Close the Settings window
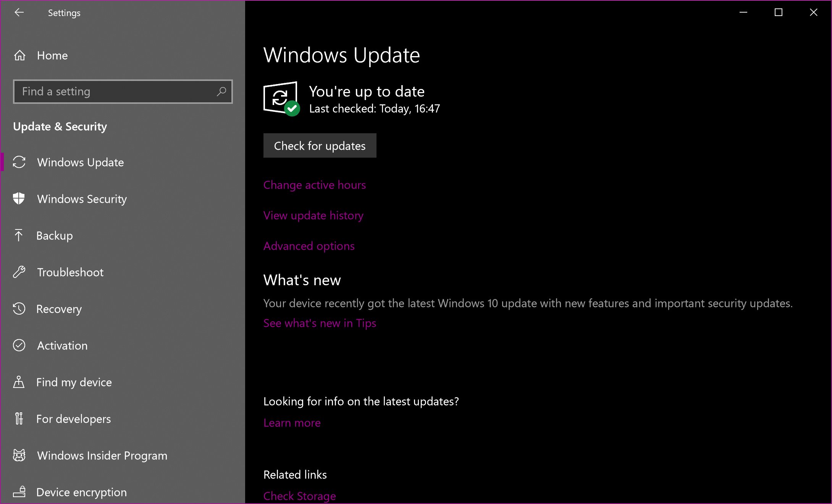Viewport: 832px width, 504px height. pyautogui.click(x=814, y=13)
